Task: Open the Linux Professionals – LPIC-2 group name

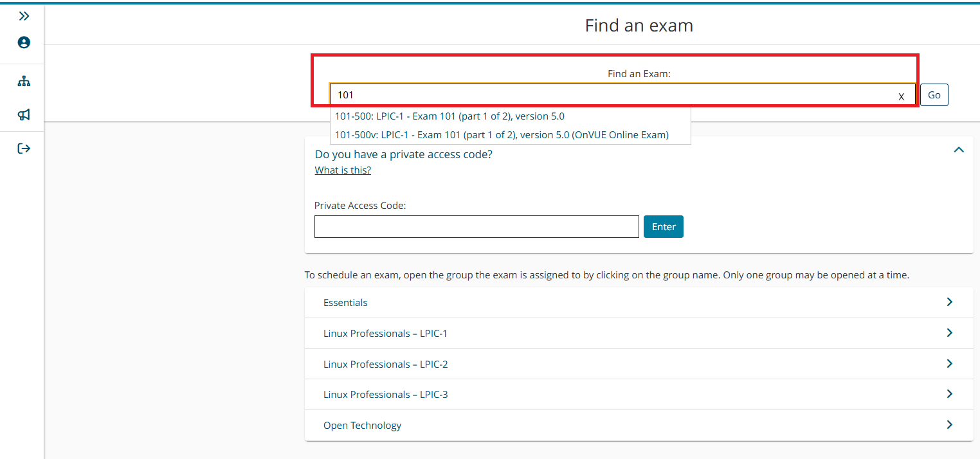Action: [x=385, y=364]
